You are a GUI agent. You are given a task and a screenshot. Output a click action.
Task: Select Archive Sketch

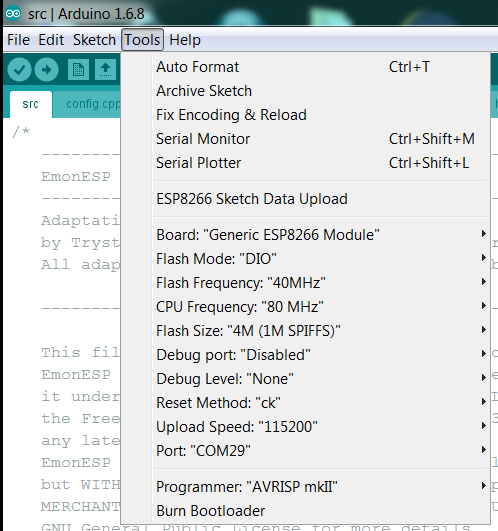coord(305,91)
